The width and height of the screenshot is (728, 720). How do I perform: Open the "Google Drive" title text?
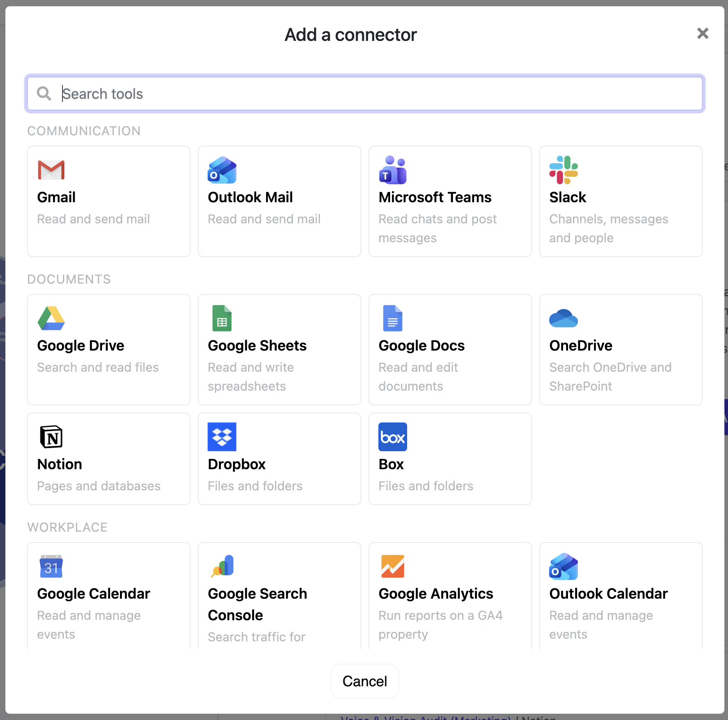click(x=81, y=346)
